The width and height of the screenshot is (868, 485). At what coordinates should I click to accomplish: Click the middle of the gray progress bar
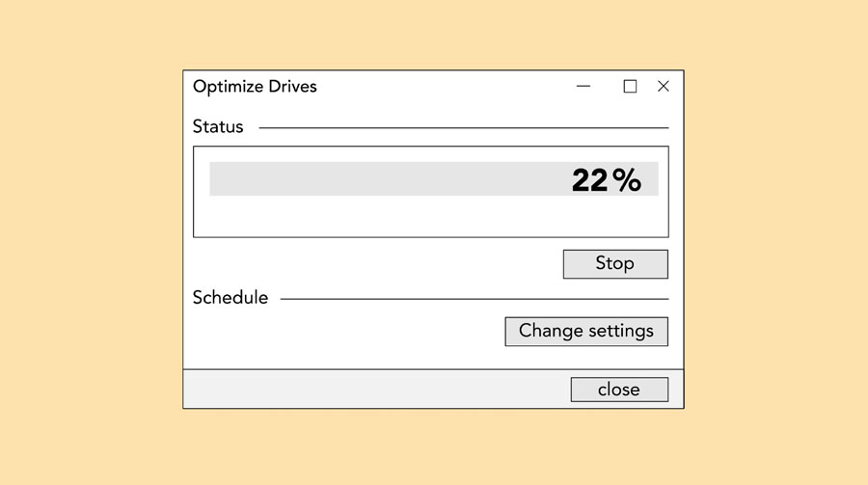434,179
